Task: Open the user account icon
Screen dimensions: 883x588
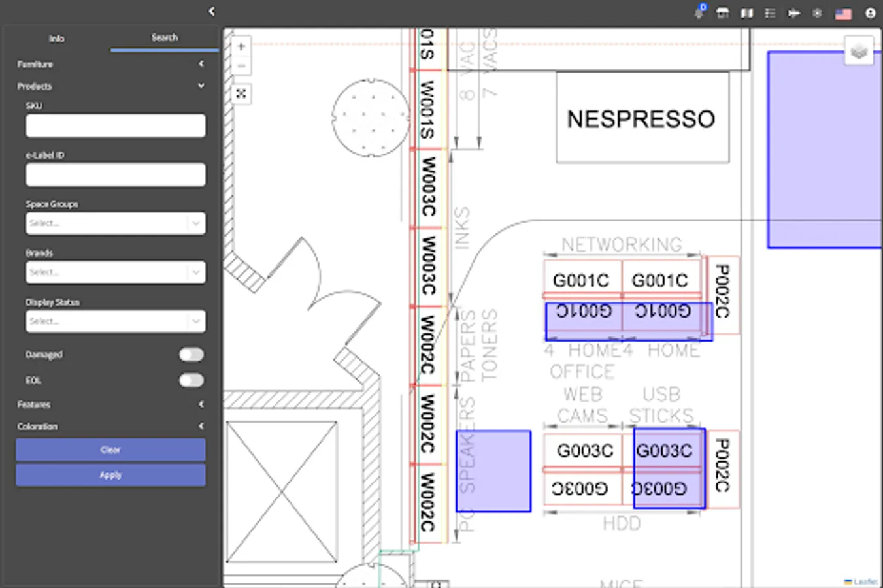Action: [870, 14]
